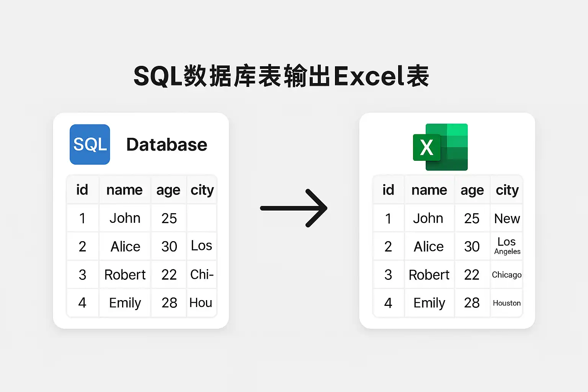Click "Emily" in the Excel table
588x392 pixels.
429,303
